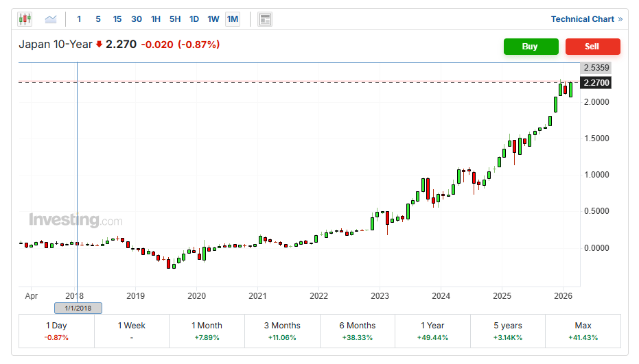639x364 pixels.
Task: Show the Max performance range
Action: click(x=583, y=331)
